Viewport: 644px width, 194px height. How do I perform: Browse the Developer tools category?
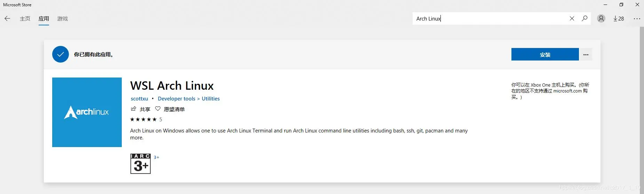176,99
